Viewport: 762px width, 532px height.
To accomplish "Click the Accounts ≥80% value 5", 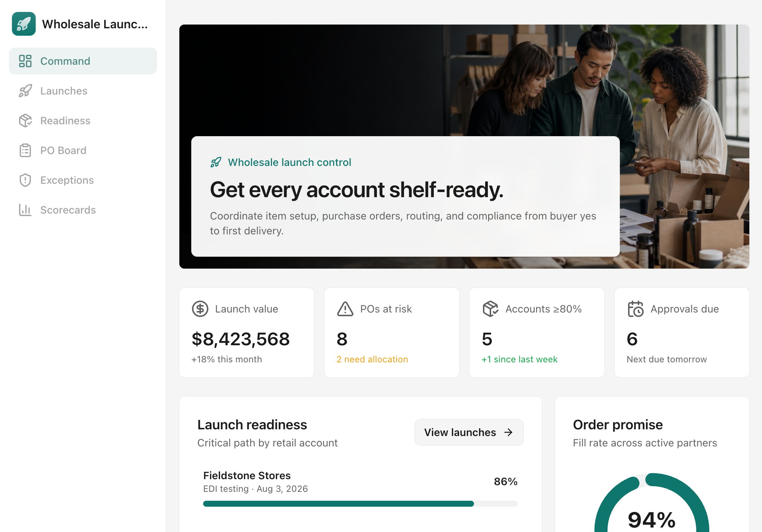I will 487,339.
